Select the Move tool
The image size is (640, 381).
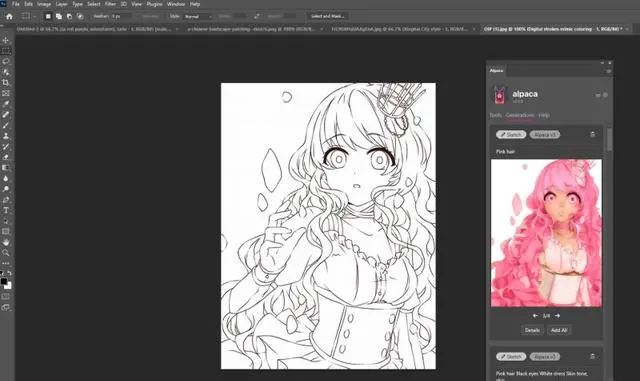(x=6, y=40)
